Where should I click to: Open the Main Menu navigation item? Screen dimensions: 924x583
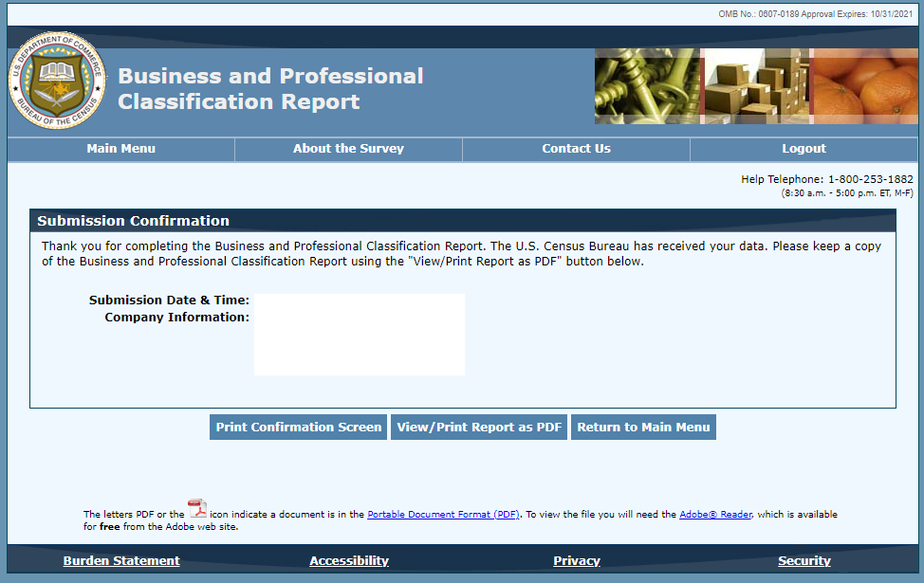click(120, 149)
